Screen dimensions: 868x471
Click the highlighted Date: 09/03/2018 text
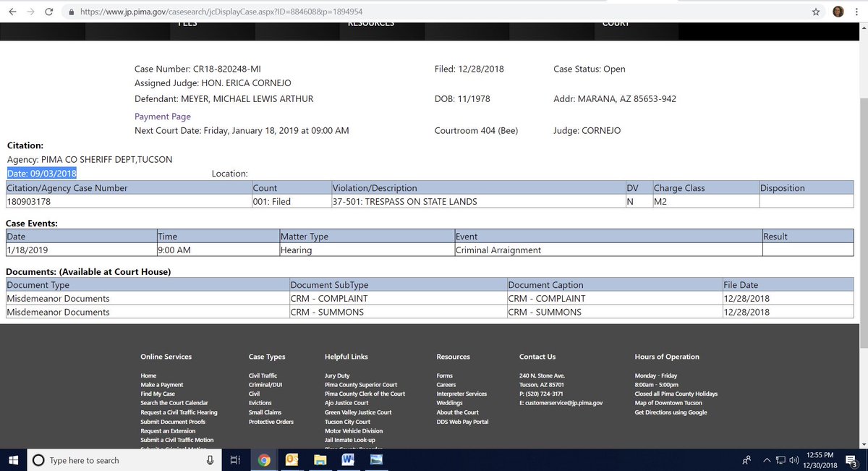[42, 174]
